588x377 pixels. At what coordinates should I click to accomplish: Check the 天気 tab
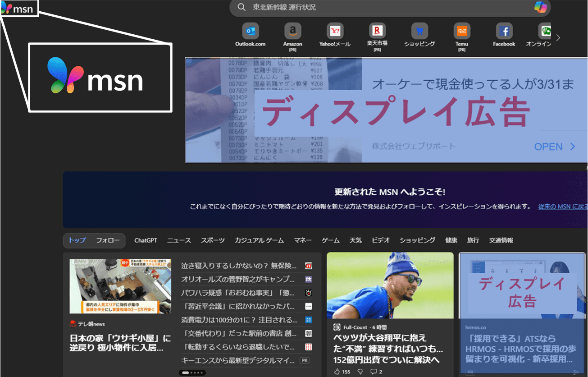coord(356,240)
